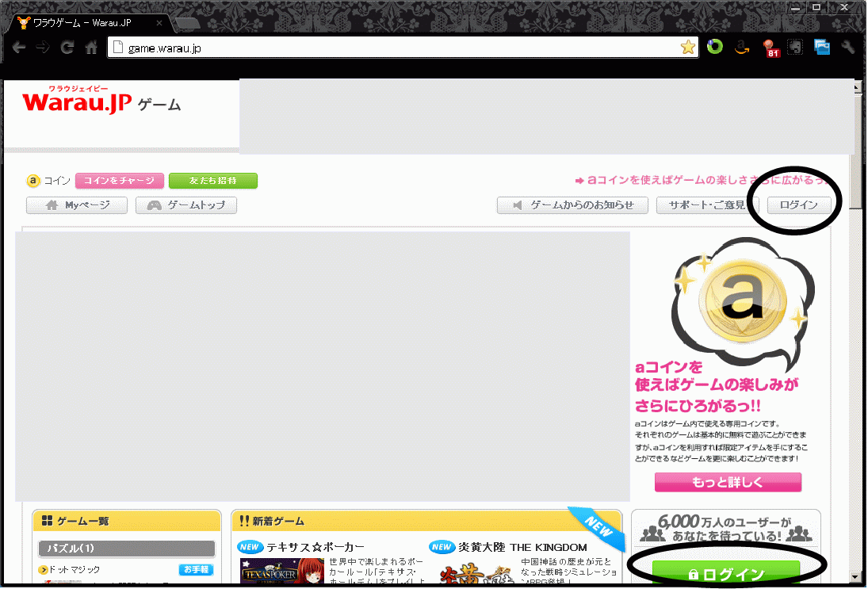
Task: Click the yellow a-coin icon beside コイン
Action: point(33,181)
